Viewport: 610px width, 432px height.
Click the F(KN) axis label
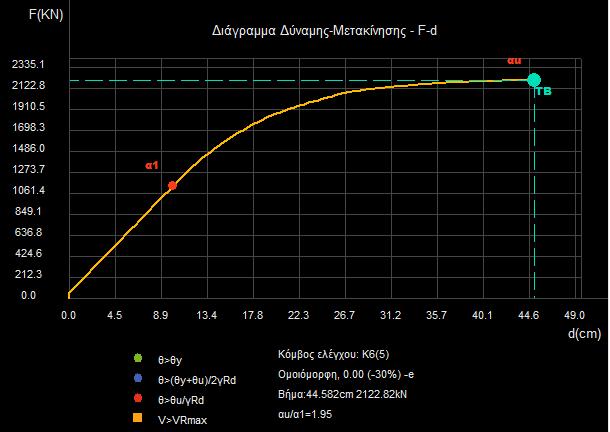coord(46,15)
